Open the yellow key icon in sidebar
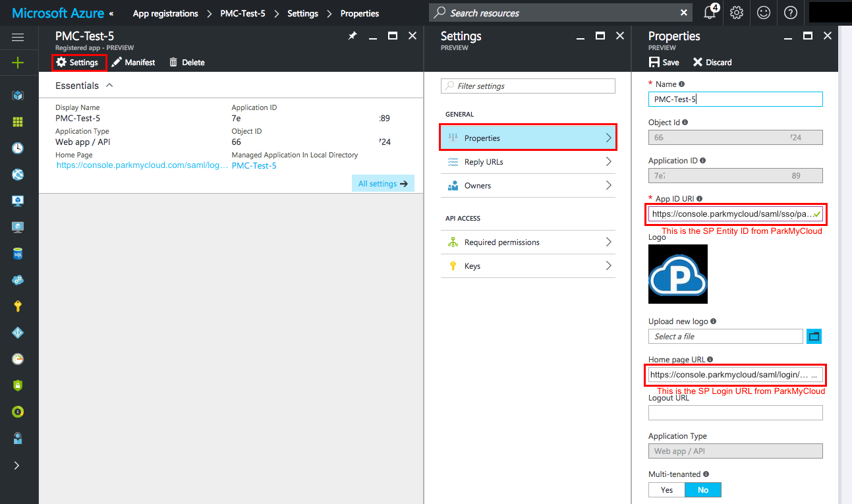The width and height of the screenshot is (852, 504). coord(18,306)
